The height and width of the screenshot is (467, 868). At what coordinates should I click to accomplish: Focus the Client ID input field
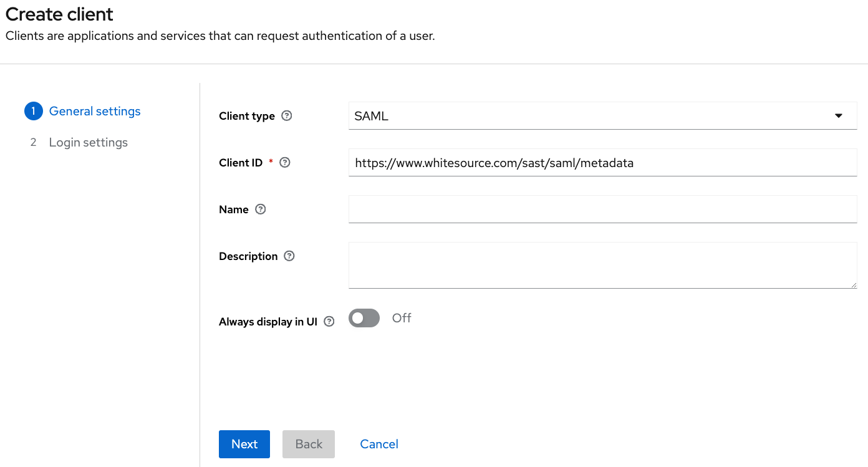pyautogui.click(x=602, y=163)
